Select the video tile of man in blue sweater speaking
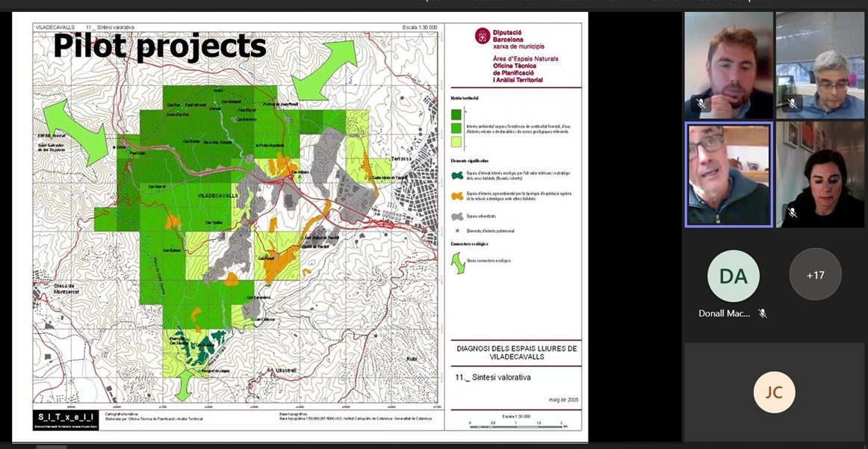The width and height of the screenshot is (868, 449). point(728,174)
